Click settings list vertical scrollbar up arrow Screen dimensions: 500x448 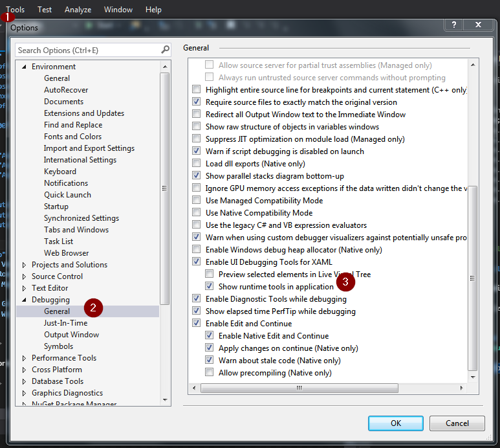tap(473, 65)
